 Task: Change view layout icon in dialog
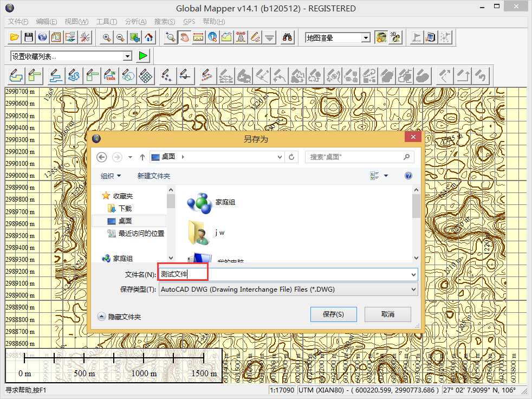[374, 176]
